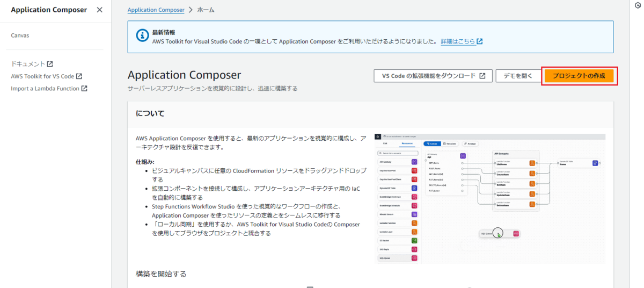
Task: Open the Amazon Q hexagon icon panel
Action: coord(636,4)
